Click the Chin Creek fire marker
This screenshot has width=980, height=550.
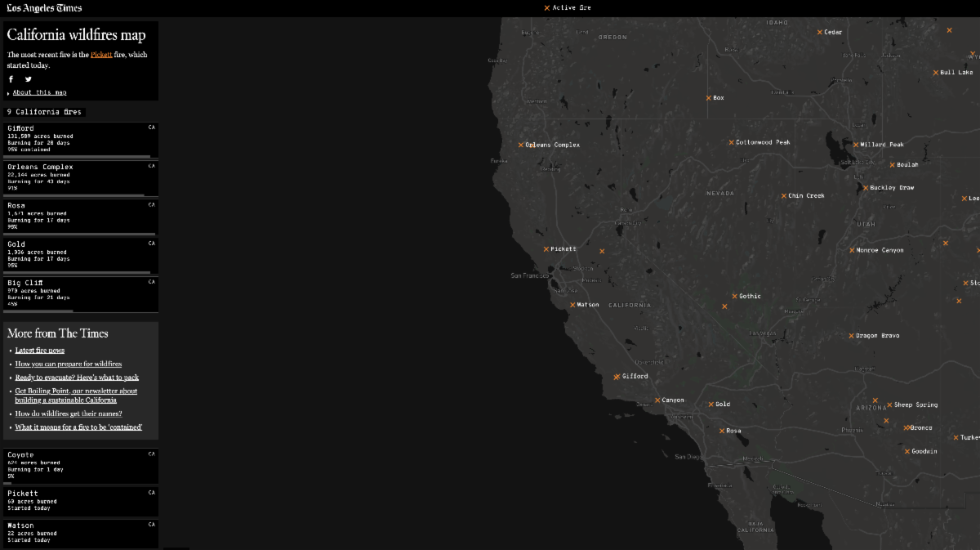coord(784,196)
